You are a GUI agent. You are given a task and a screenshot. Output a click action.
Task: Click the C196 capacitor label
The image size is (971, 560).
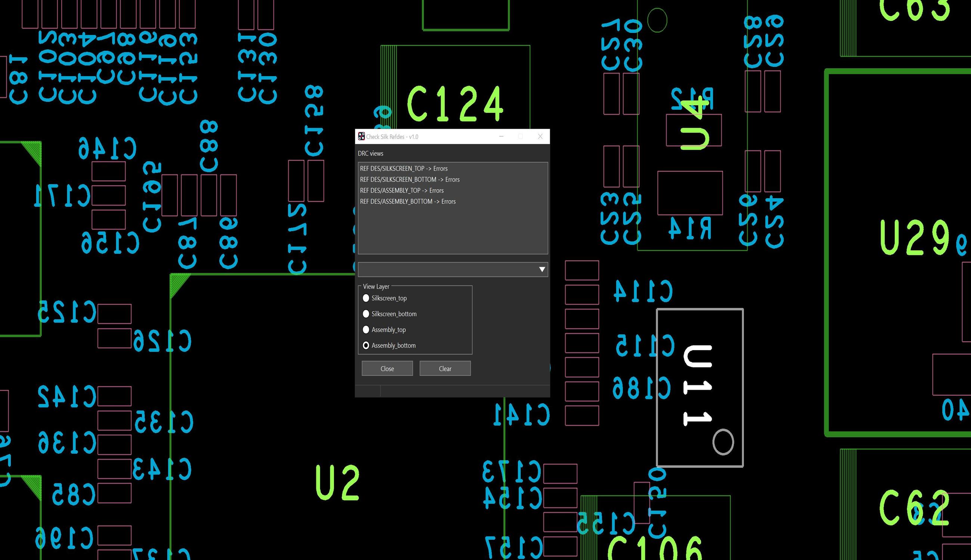point(65,538)
